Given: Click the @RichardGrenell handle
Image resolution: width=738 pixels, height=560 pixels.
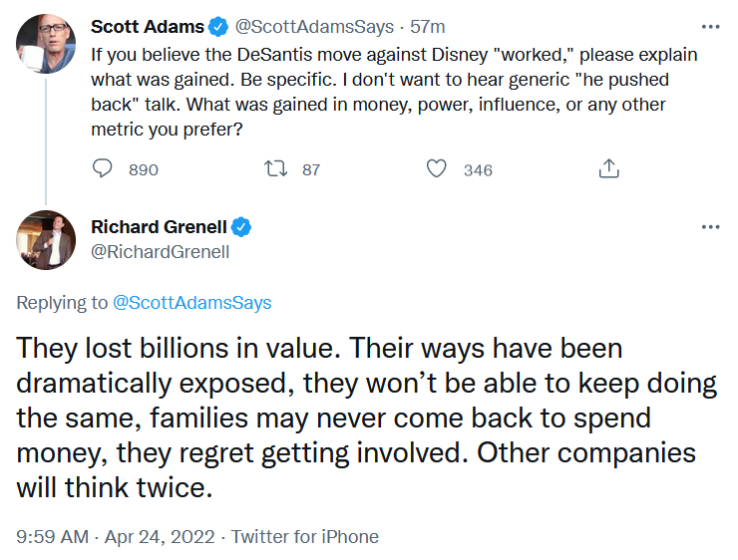Looking at the screenshot, I should click(160, 252).
